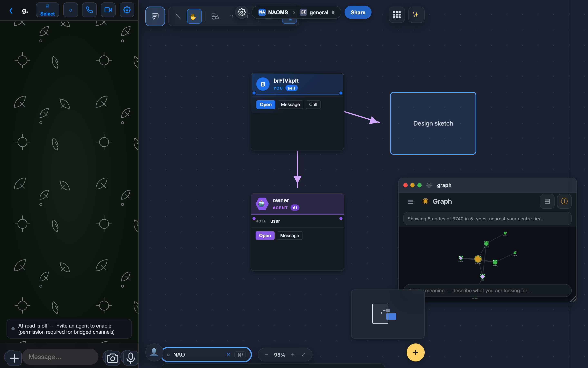The width and height of the screenshot is (588, 368).
Task: Click Call on the brFfVkpR card
Action: pos(313,105)
